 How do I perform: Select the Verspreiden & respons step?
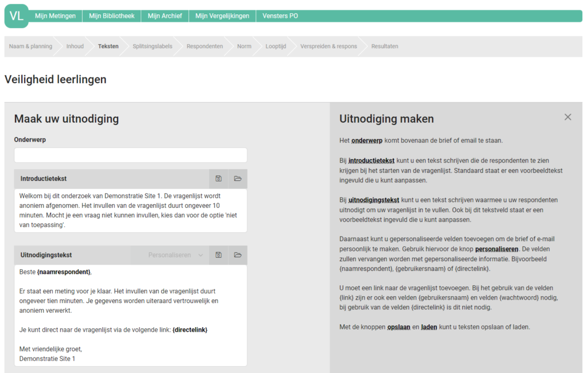[x=328, y=46]
